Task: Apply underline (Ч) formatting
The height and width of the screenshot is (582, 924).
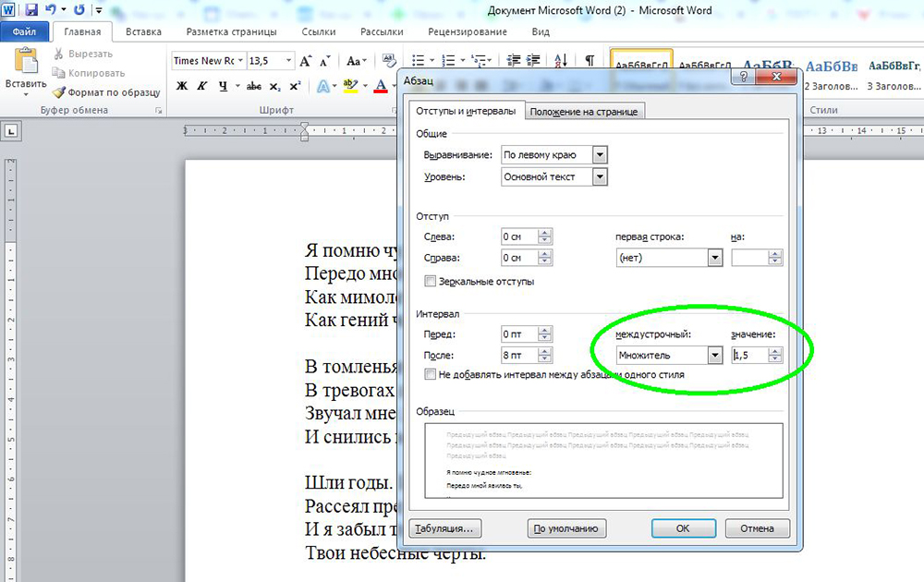Action: pos(223,86)
